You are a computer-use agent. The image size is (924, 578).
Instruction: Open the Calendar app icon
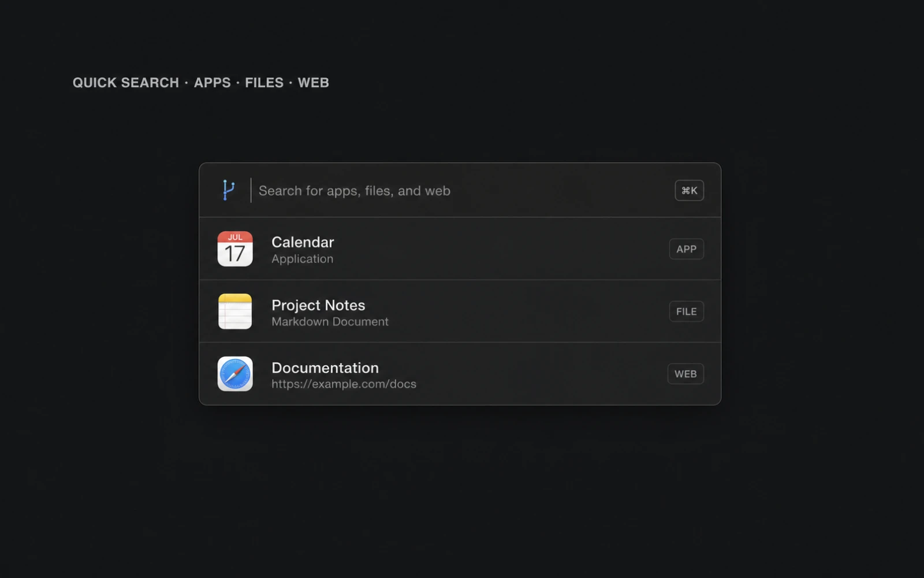[235, 249]
